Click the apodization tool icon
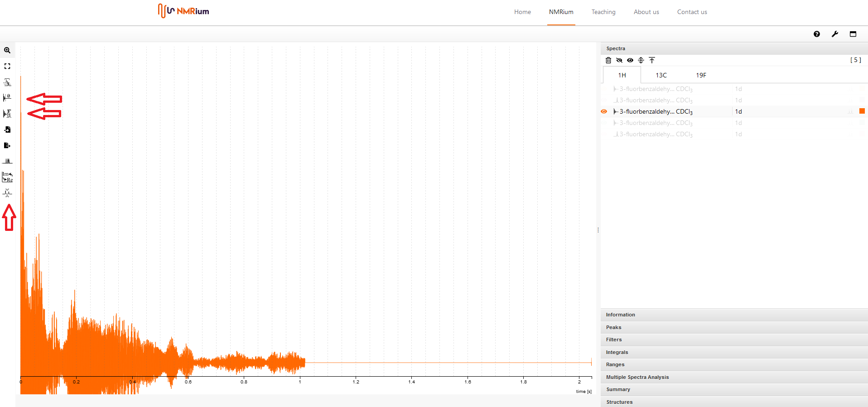 pyautogui.click(x=7, y=82)
